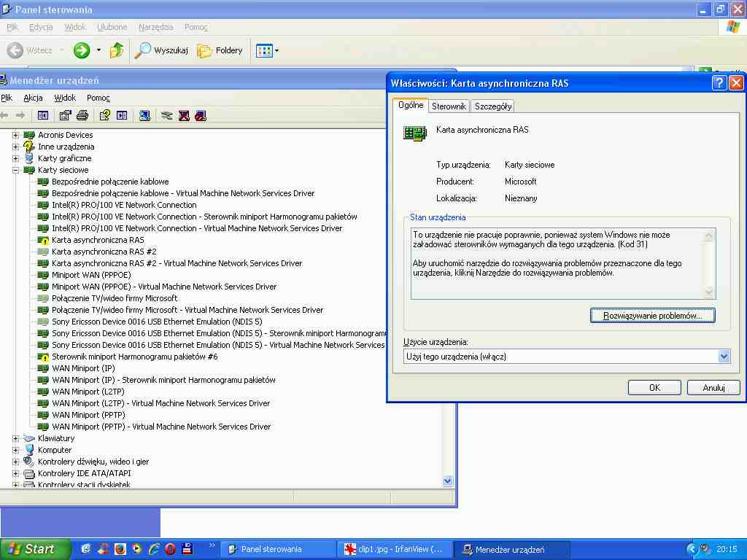747x560 pixels.
Task: Click the Firefox quick launch icon
Action: (x=120, y=549)
